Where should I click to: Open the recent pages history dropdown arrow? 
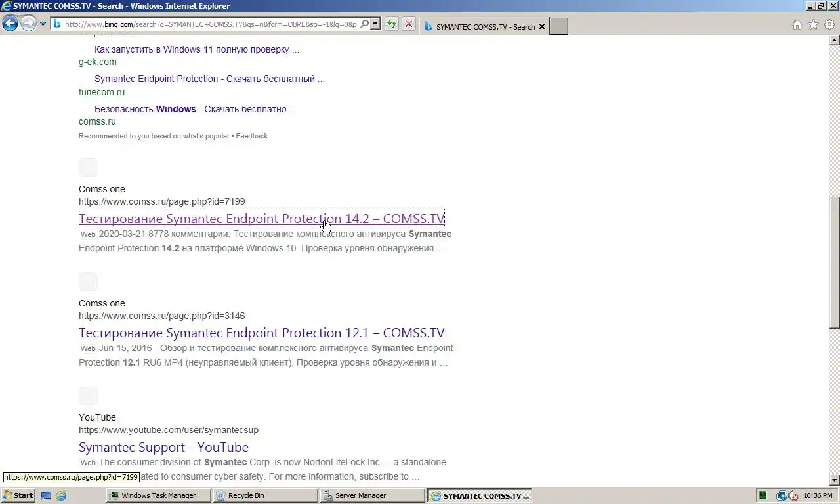tap(43, 24)
